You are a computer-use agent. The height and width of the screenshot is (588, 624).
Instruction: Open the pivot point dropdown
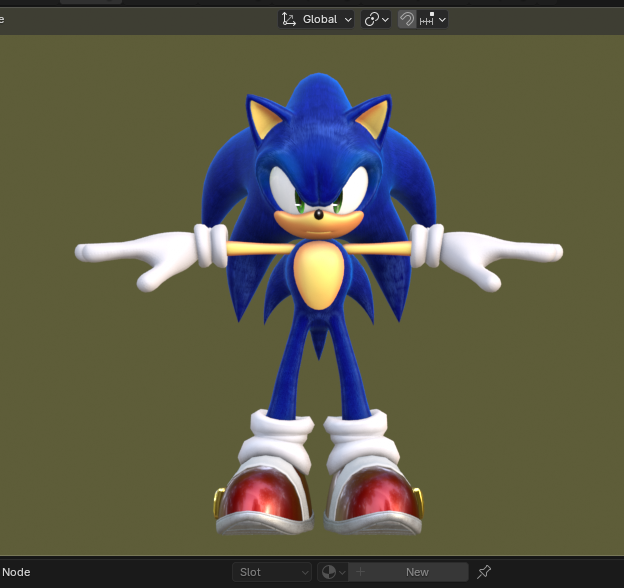376,19
